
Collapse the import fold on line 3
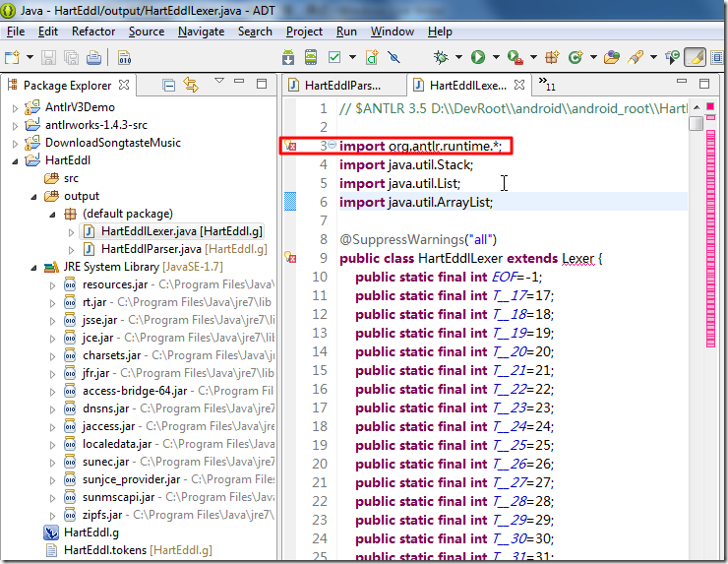click(332, 145)
